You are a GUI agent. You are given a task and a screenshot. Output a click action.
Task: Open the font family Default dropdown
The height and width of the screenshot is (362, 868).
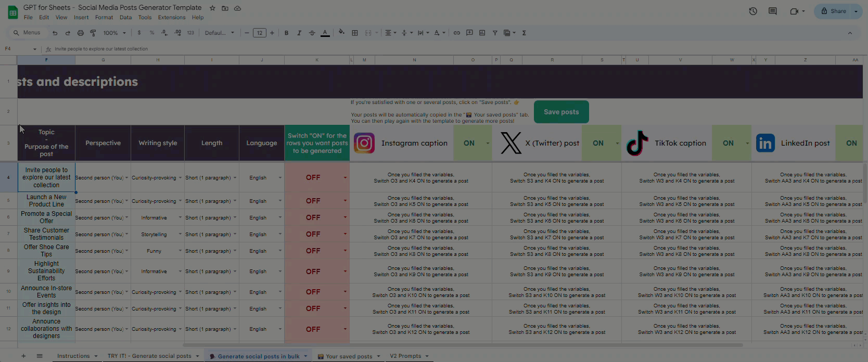[x=220, y=33]
